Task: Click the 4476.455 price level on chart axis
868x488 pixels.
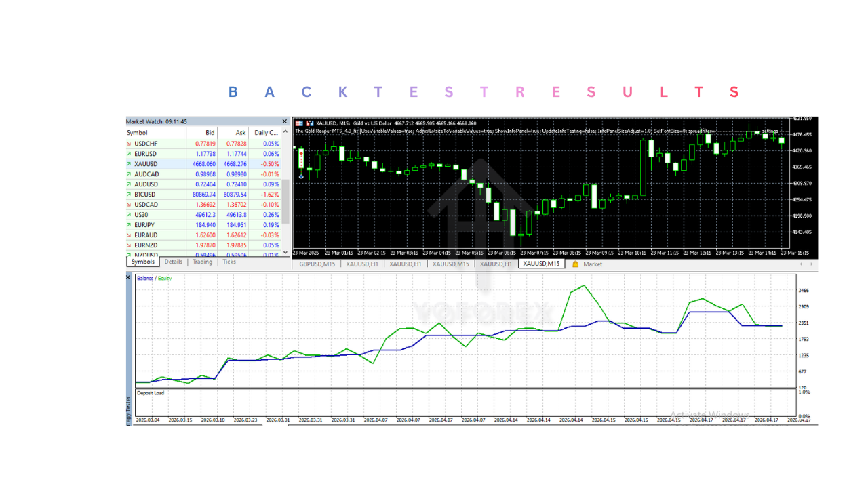Action: [802, 134]
